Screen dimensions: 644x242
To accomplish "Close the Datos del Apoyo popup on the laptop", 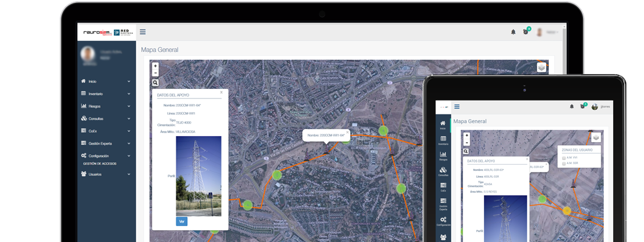I will click(221, 92).
